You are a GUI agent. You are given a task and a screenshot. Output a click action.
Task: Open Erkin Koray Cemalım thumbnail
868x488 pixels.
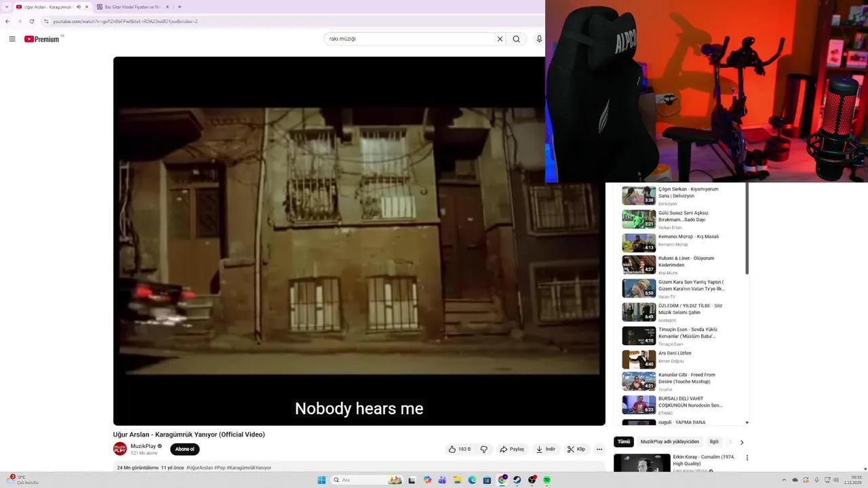(x=642, y=463)
